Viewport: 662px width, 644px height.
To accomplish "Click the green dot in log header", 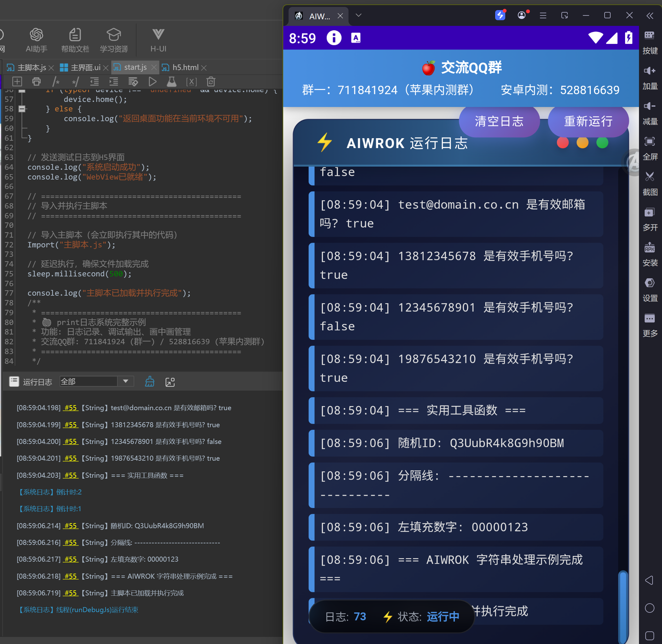I will (x=602, y=143).
